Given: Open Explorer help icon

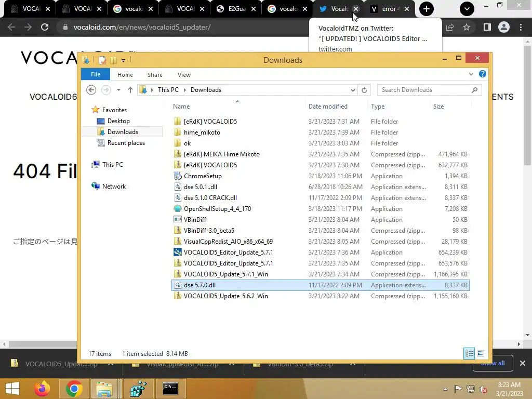Looking at the screenshot, I should pyautogui.click(x=482, y=74).
